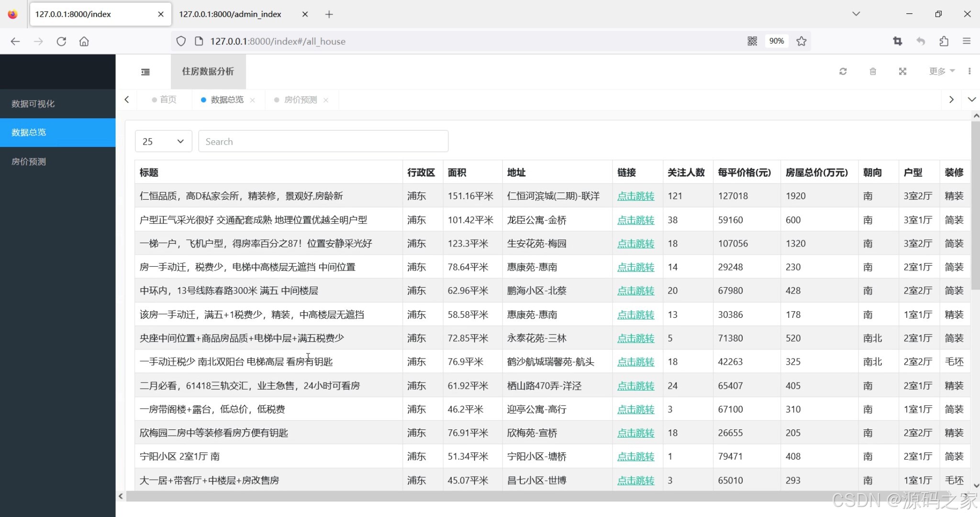The width and height of the screenshot is (980, 517).
Task: Select 数据可视化 in the sidebar
Action: tap(33, 104)
